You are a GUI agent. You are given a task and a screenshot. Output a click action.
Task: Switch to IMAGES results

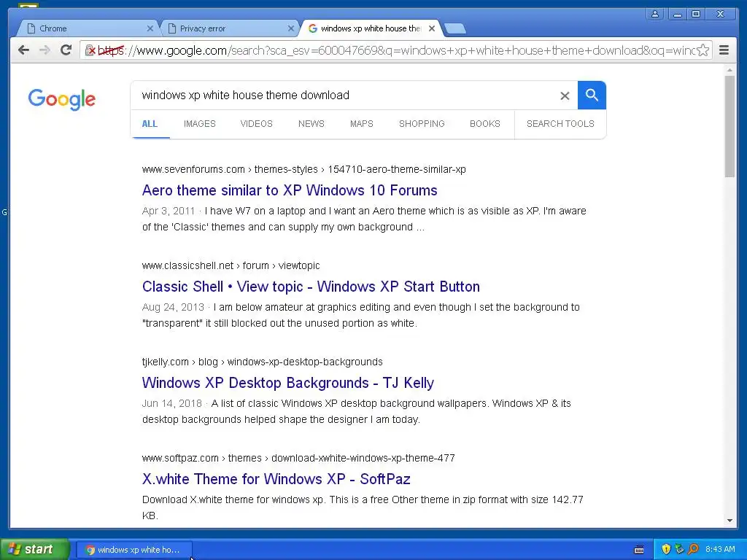click(x=200, y=124)
